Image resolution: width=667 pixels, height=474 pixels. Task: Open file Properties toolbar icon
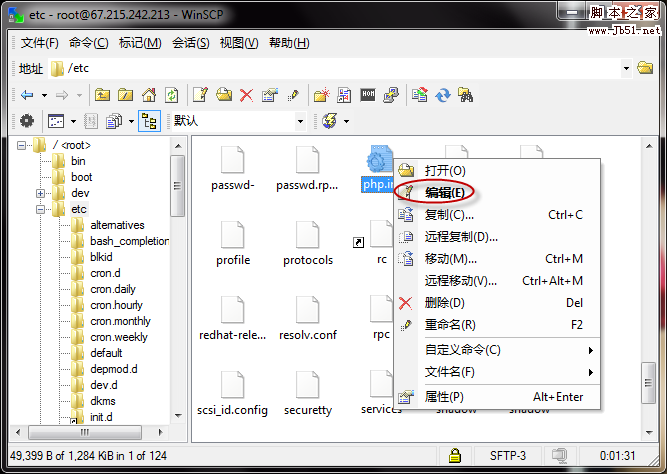point(270,95)
